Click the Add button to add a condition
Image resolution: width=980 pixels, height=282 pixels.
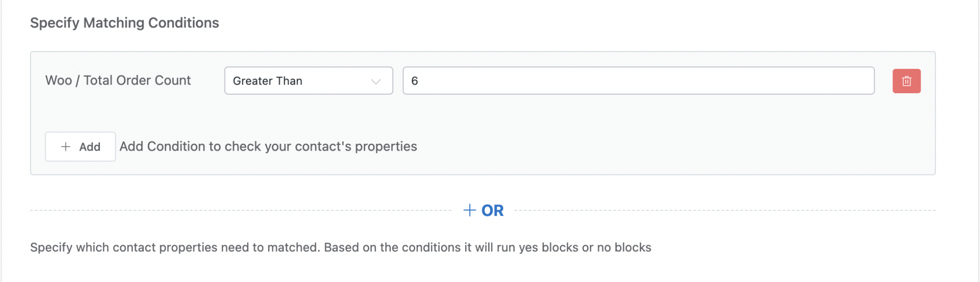coord(80,147)
